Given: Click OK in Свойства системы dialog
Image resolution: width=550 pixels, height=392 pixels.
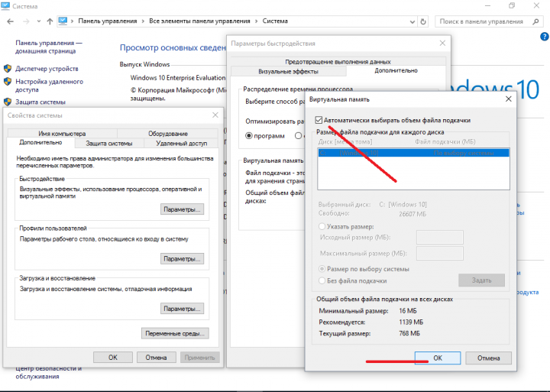Looking at the screenshot, I should point(113,358).
